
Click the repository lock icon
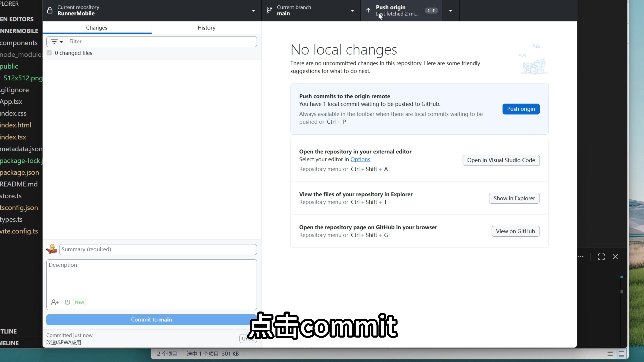click(x=50, y=11)
